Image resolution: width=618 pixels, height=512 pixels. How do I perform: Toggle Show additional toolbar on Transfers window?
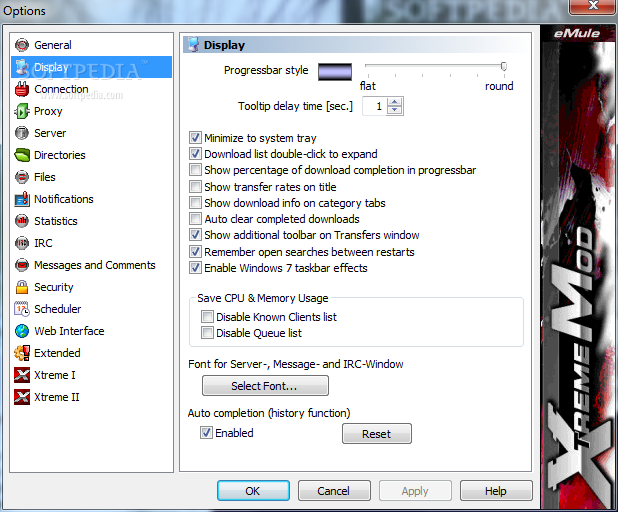click(195, 235)
